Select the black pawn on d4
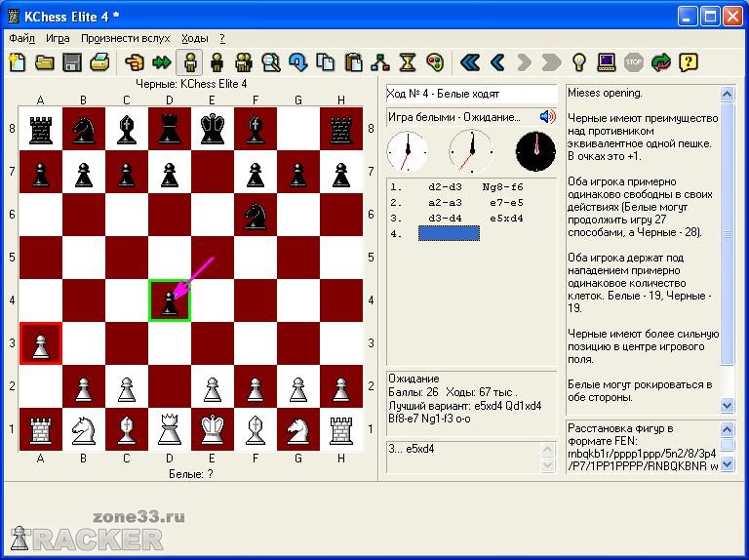Image resolution: width=749 pixels, height=560 pixels. (170, 300)
